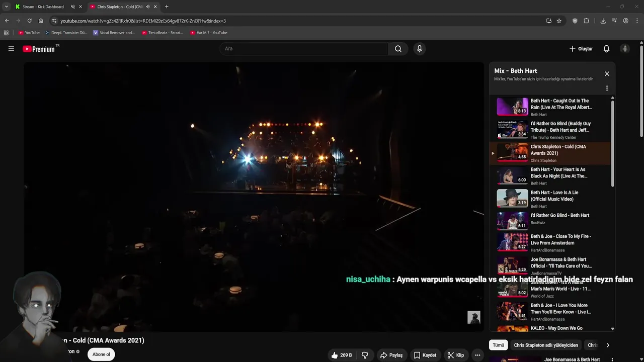Close the Chris Stapleton tab
The height and width of the screenshot is (362, 644).
click(x=155, y=7)
